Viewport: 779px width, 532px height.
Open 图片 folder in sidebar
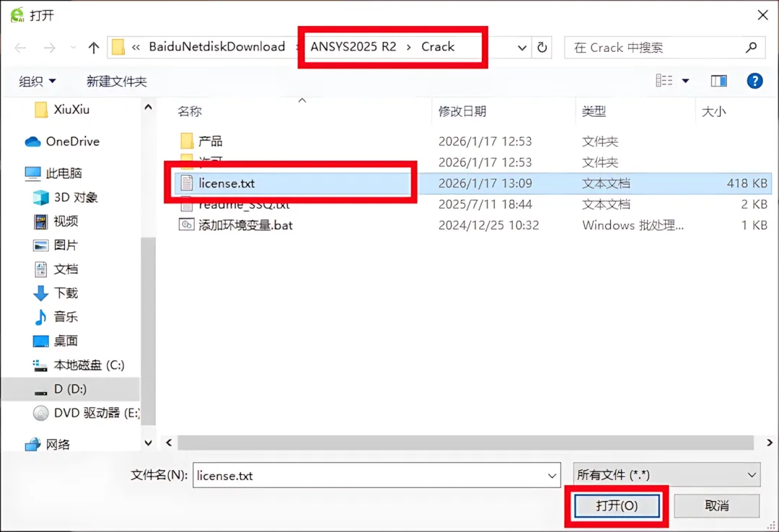[x=56, y=245]
